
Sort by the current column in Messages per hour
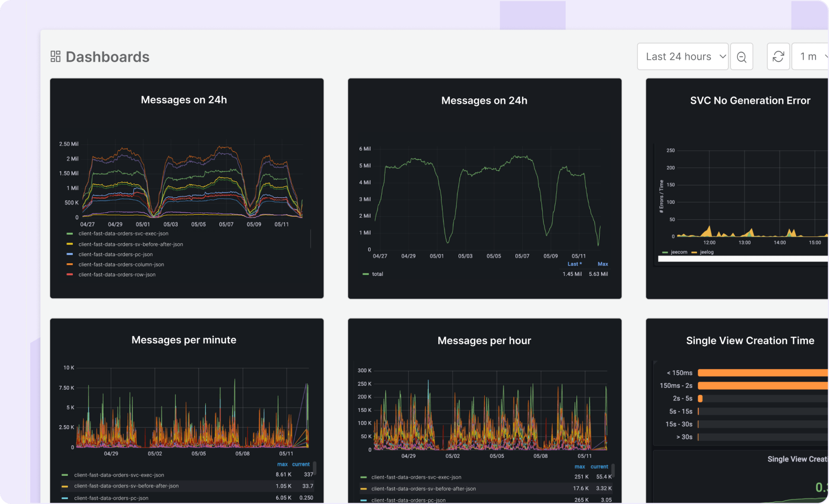pos(599,466)
